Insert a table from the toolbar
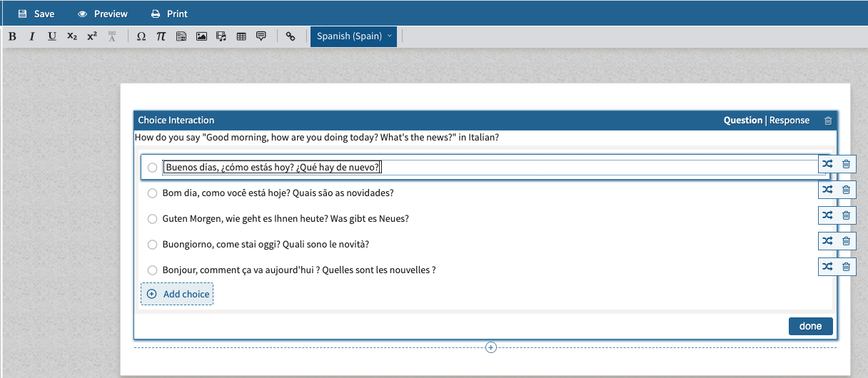 (241, 36)
